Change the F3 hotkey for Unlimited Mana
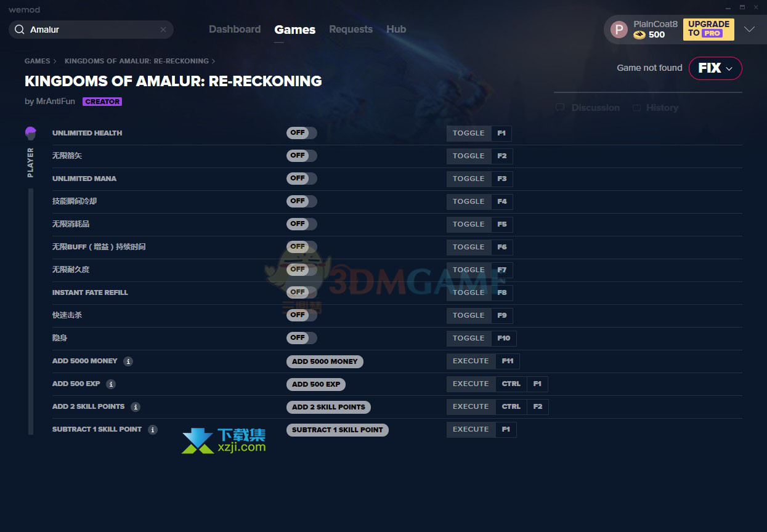The height and width of the screenshot is (532, 767). click(x=502, y=179)
